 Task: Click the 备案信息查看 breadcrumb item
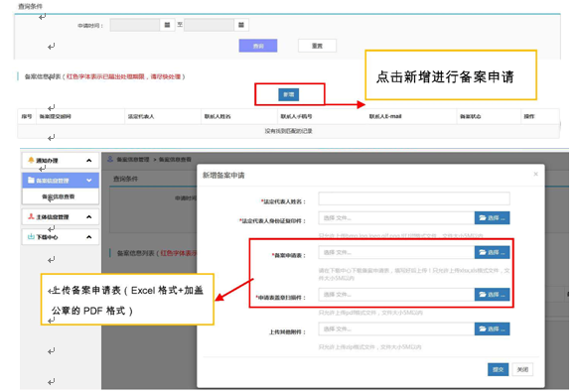tap(175, 160)
